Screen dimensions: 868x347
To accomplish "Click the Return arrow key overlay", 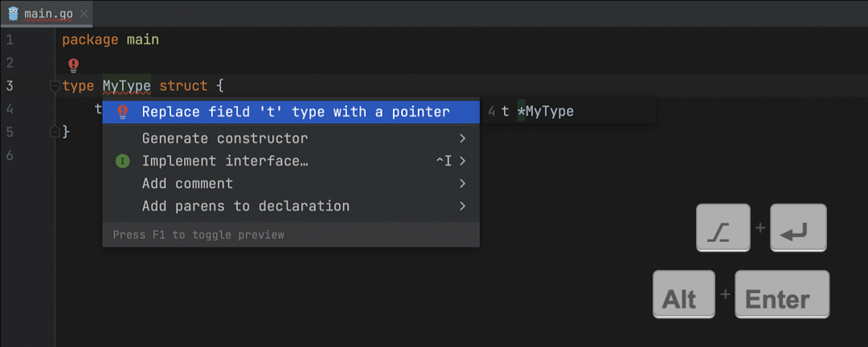I will 797,228.
